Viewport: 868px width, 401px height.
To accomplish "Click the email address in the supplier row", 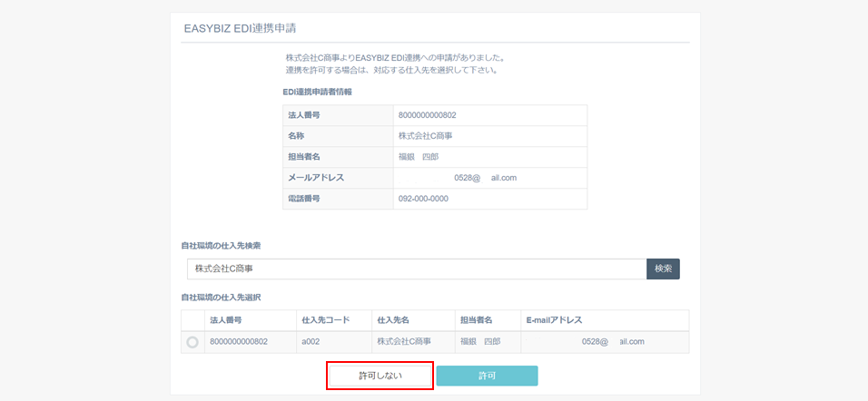I will 612,342.
